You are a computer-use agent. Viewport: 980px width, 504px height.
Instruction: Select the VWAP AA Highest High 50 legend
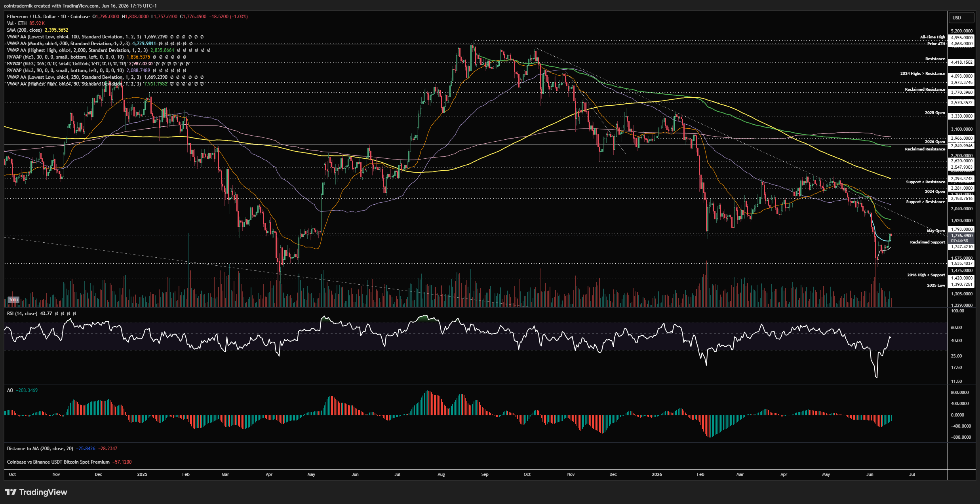point(74,84)
